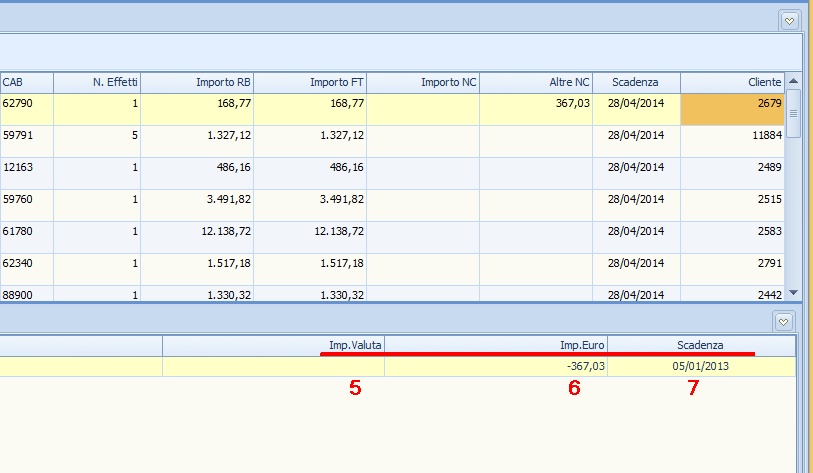Select the -367,03 Imp.Euro cell
The width and height of the screenshot is (813, 473).
click(496, 367)
